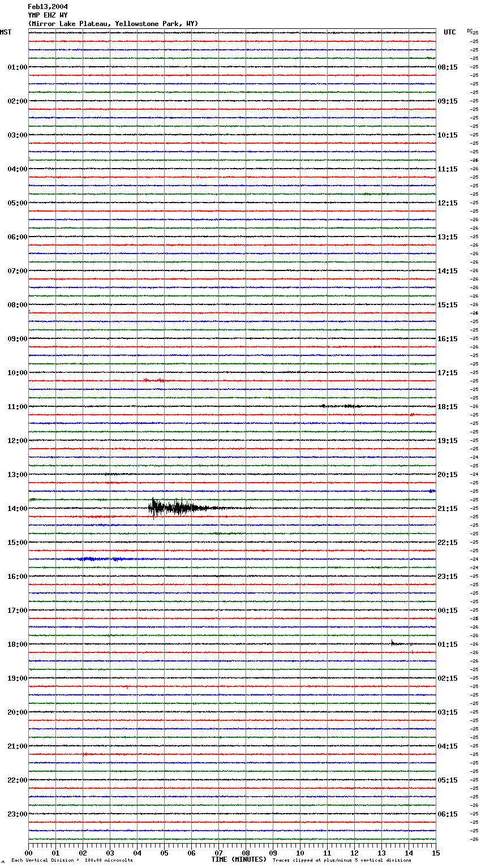The image size is (481, 868).
Task: Select the "06:00" MST time label
Action: click(18, 237)
